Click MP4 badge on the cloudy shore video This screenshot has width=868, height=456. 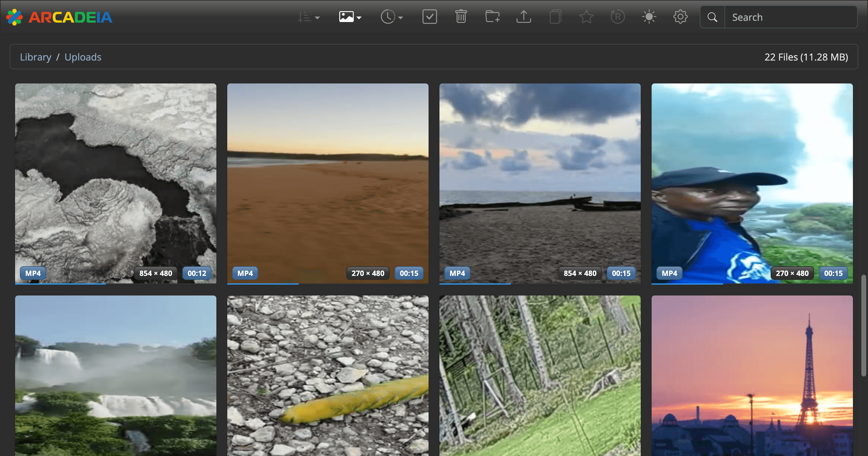pos(457,273)
